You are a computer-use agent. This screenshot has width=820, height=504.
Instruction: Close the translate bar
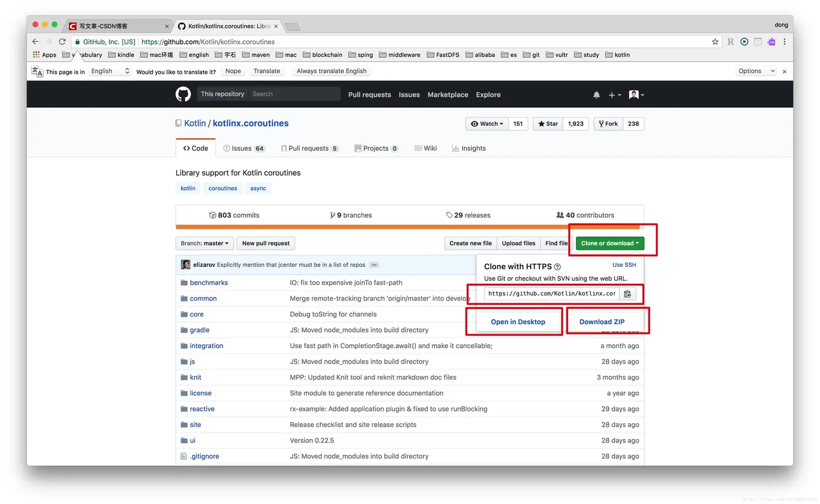784,71
